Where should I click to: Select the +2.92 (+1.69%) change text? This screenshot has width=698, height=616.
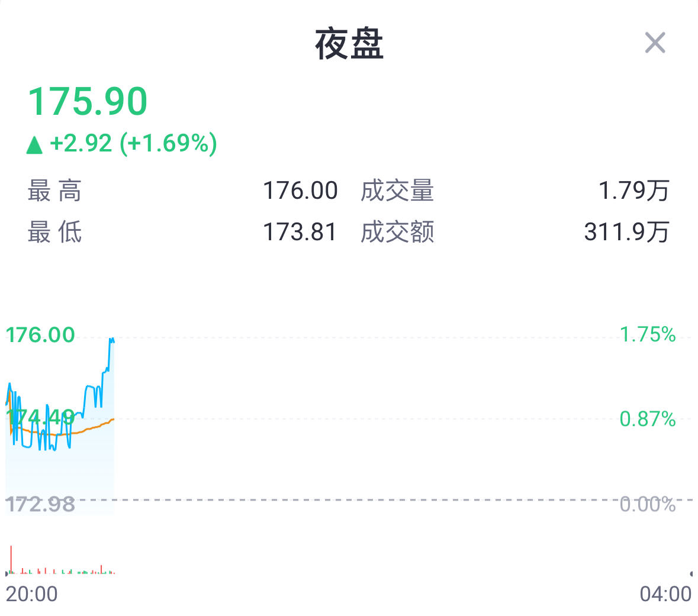point(133,143)
